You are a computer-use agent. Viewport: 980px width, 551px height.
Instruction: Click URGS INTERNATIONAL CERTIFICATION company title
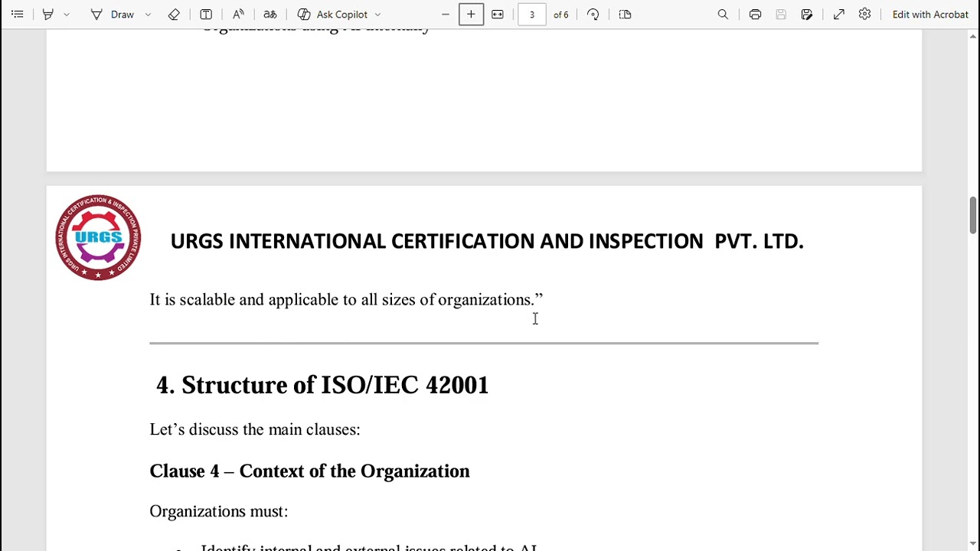(x=487, y=241)
